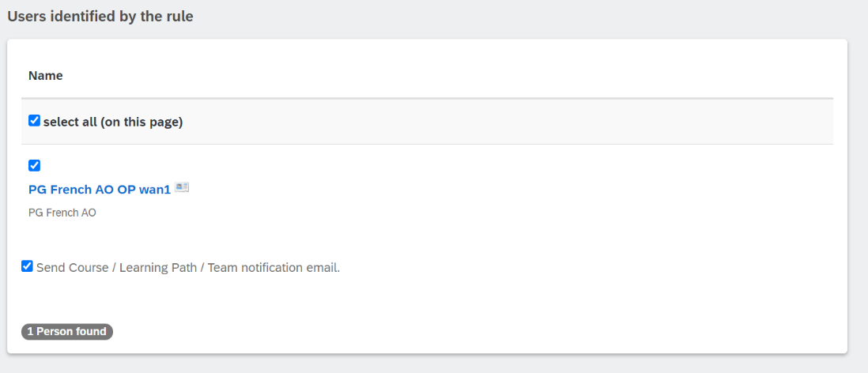Image resolution: width=868 pixels, height=373 pixels.
Task: Open the PG French AO OP wan1 profile link
Action: 100,190
